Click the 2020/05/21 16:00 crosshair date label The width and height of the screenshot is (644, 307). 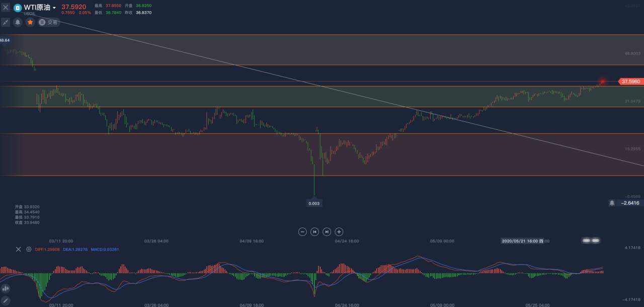(522, 241)
